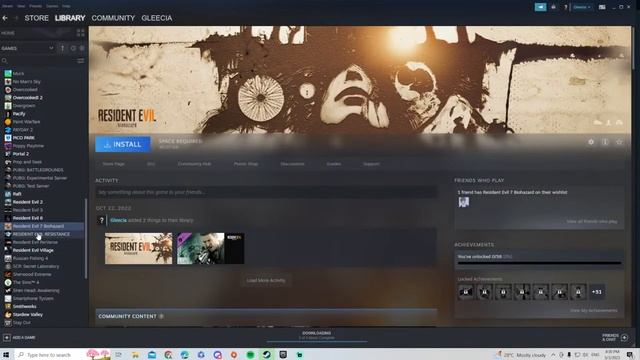Toggle the recent activity clock filter
Viewport: 640px width, 360px height.
[x=73, y=48]
